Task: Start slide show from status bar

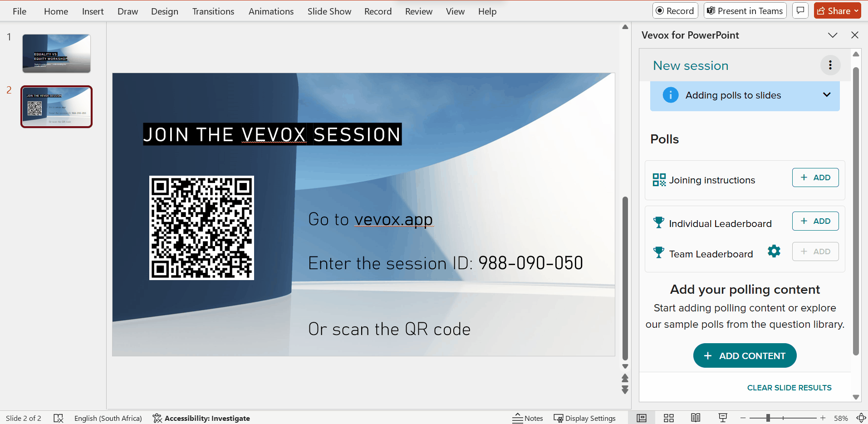Action: point(723,418)
